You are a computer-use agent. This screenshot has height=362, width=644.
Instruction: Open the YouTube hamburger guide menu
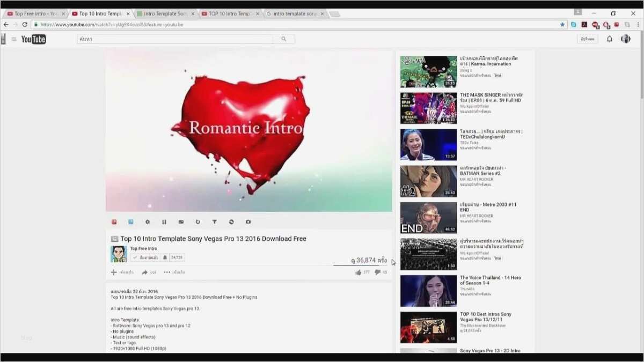pyautogui.click(x=14, y=39)
